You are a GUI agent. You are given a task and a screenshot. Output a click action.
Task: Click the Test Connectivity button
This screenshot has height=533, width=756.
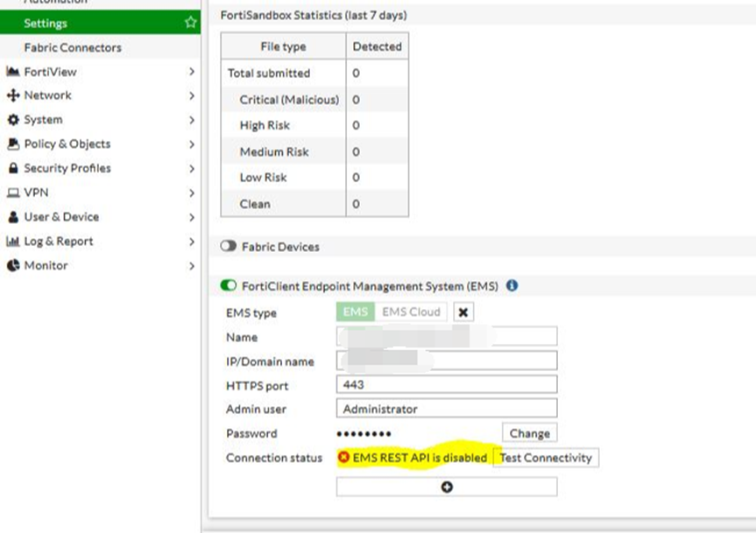pyautogui.click(x=546, y=458)
